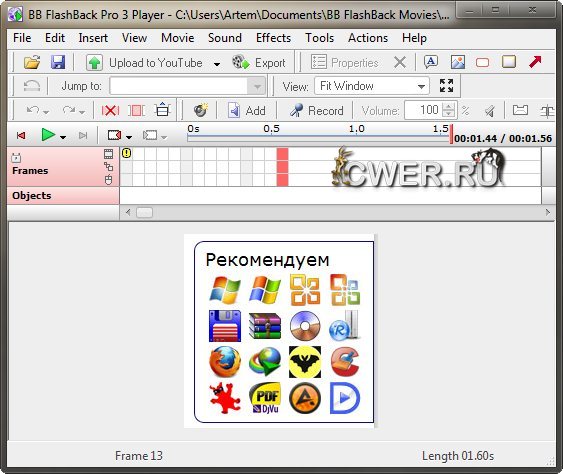Toggle the nodes icon in Frames header
Viewport: 563px width, 474px height.
click(108, 167)
